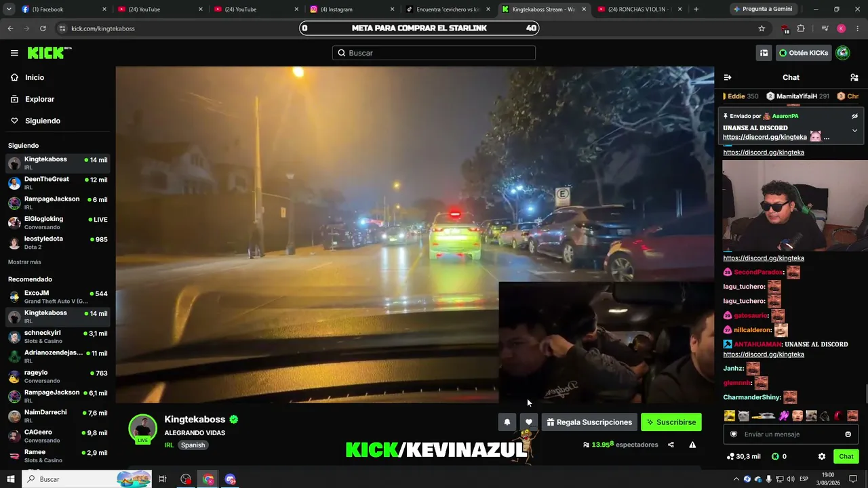
Task: Click CharmanderShiny username in chat
Action: [x=752, y=398]
